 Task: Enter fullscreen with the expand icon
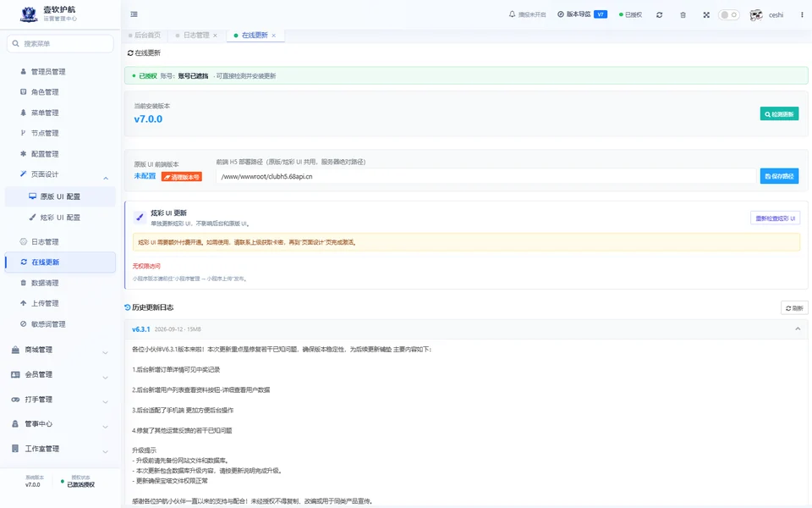pyautogui.click(x=706, y=15)
